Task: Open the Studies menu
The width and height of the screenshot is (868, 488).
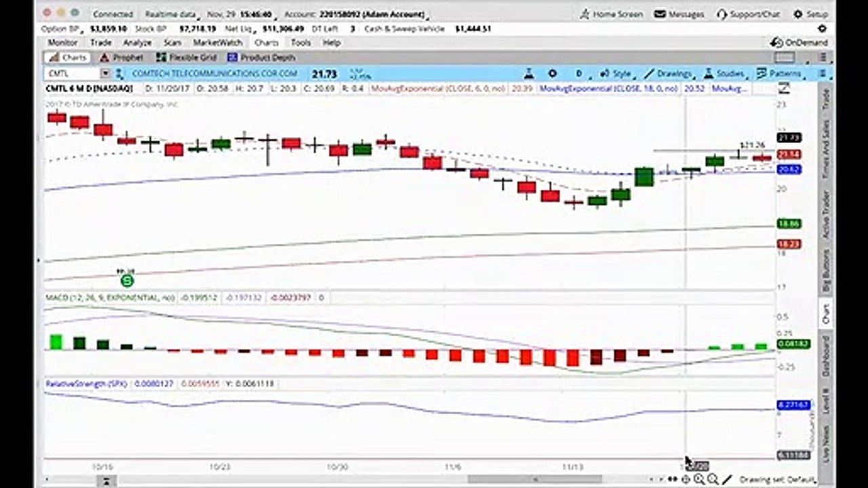Action: tap(725, 73)
